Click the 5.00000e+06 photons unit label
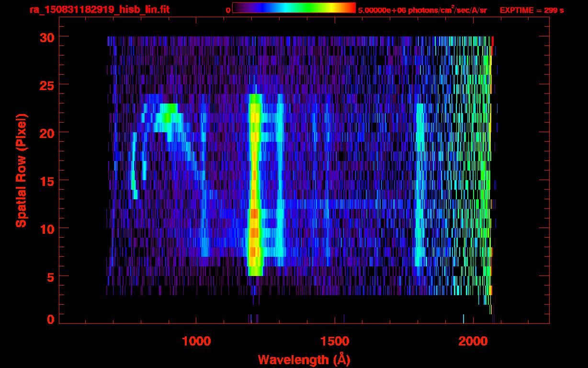 [x=422, y=10]
